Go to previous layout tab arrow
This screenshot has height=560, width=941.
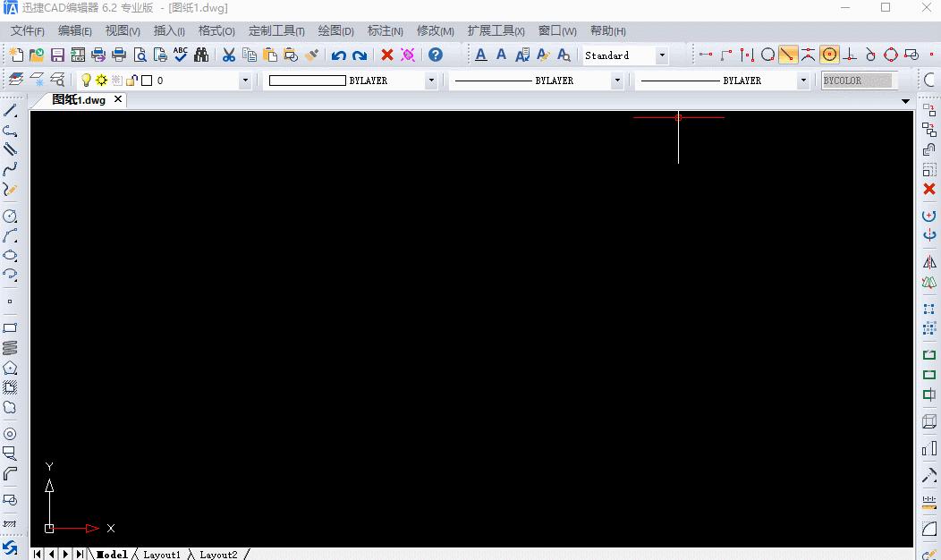point(52,554)
